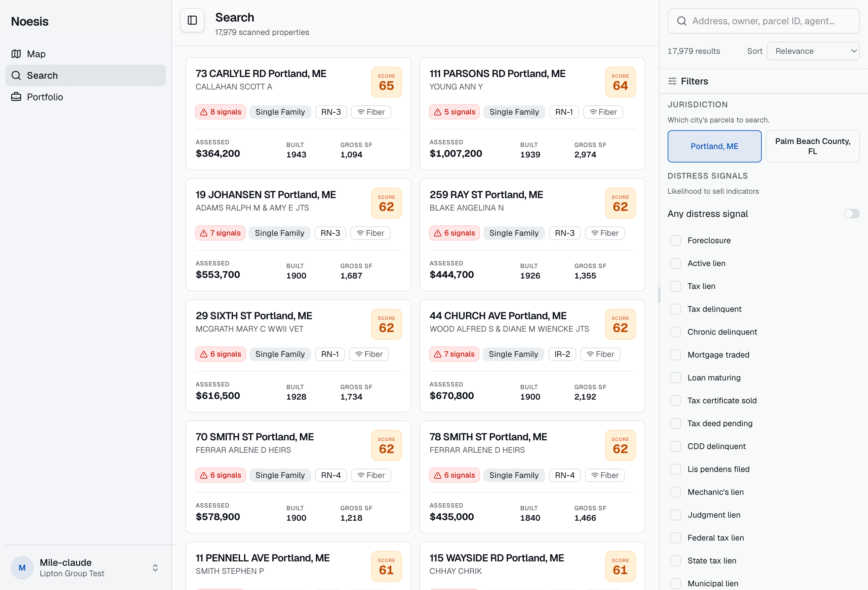The width and height of the screenshot is (868, 590).
Task: Click the 6 signals badge on 259 Ray St
Action: pos(454,233)
